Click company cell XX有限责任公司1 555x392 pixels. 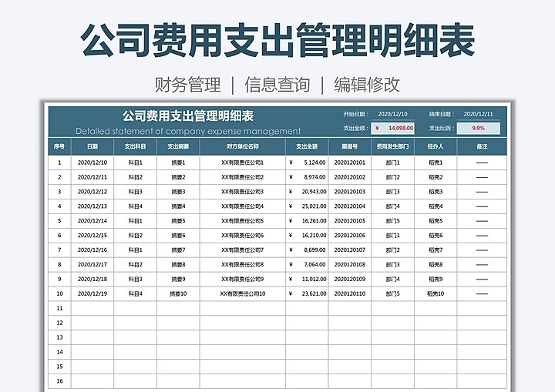tap(243, 162)
